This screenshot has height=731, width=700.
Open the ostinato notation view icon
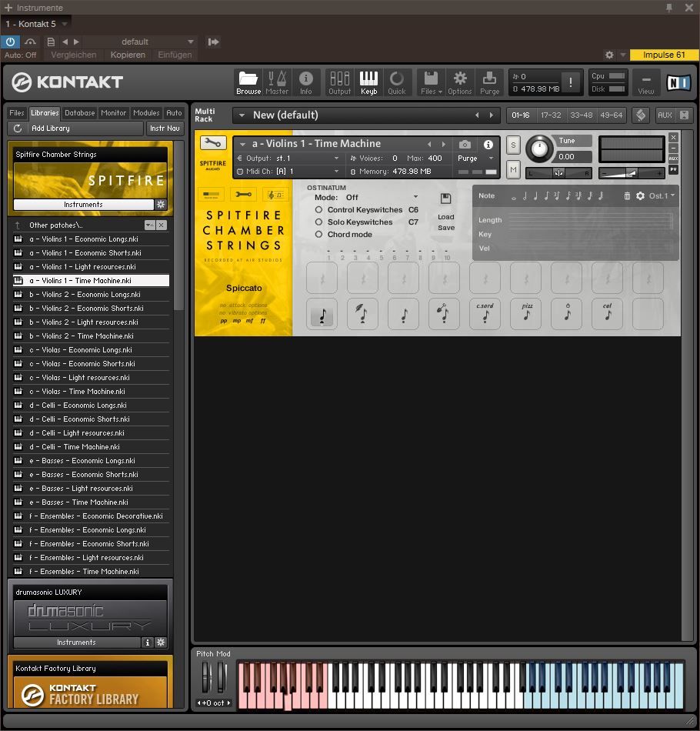(x=275, y=195)
